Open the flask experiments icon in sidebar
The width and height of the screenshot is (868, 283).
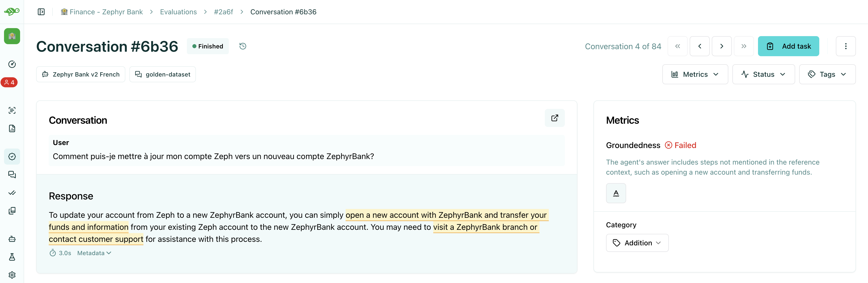(12, 257)
